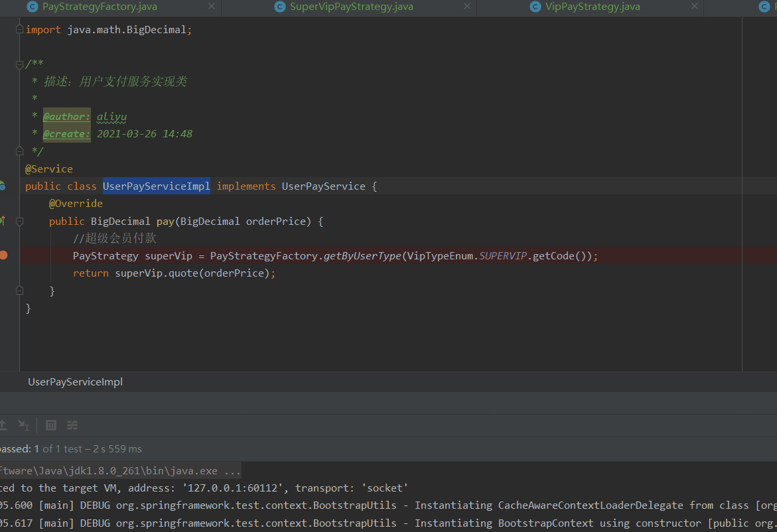Click the return superVip.quote(orderPrice) statement
The height and width of the screenshot is (532, 777).
tap(174, 273)
